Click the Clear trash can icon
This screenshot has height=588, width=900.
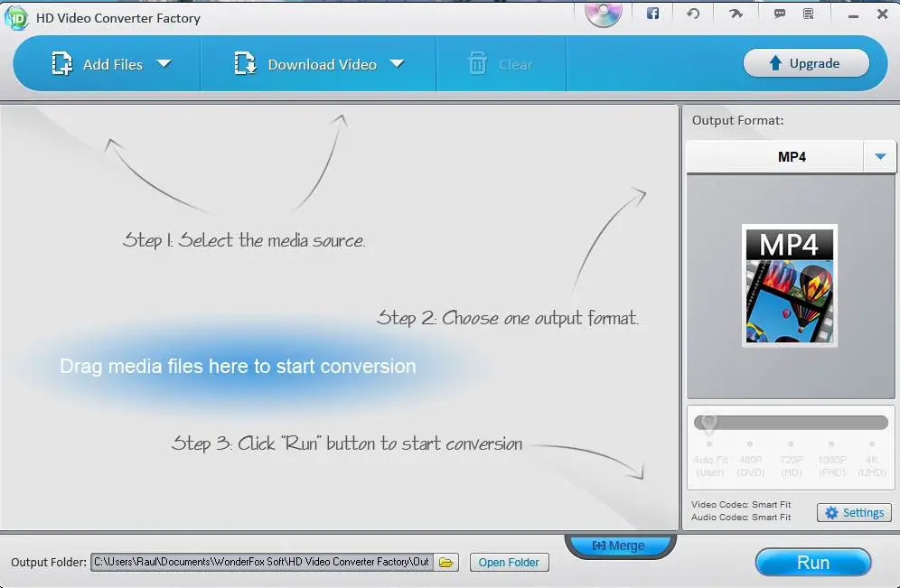click(x=477, y=63)
